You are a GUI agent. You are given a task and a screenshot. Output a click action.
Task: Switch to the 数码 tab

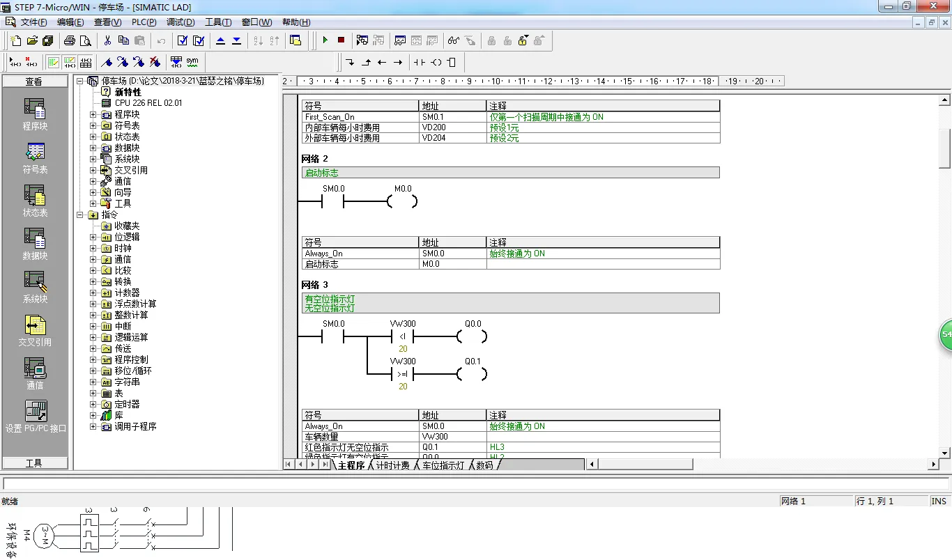click(x=484, y=465)
